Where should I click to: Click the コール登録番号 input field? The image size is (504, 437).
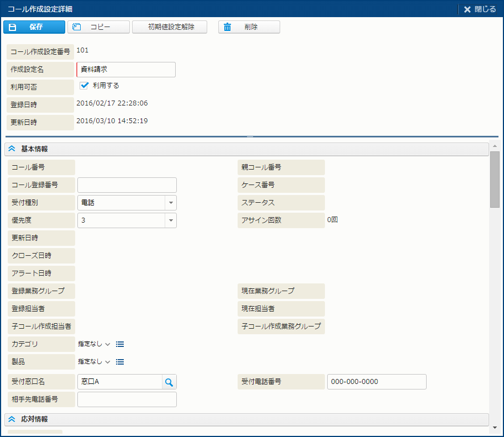coord(127,185)
